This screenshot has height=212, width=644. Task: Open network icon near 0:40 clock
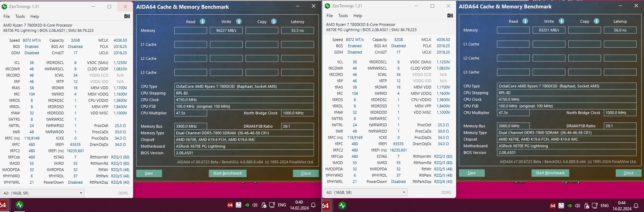tap(272, 205)
